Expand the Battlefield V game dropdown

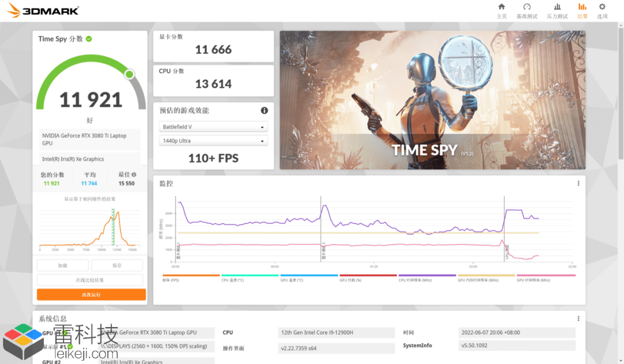[x=213, y=127]
